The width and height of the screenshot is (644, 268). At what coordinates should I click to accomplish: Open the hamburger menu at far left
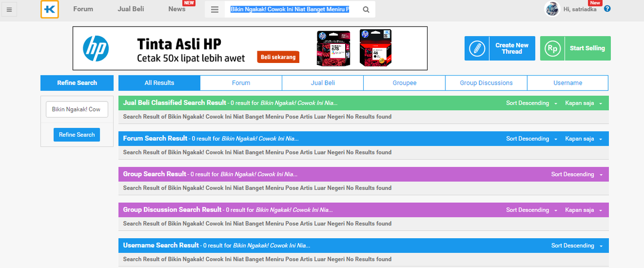[x=9, y=10]
